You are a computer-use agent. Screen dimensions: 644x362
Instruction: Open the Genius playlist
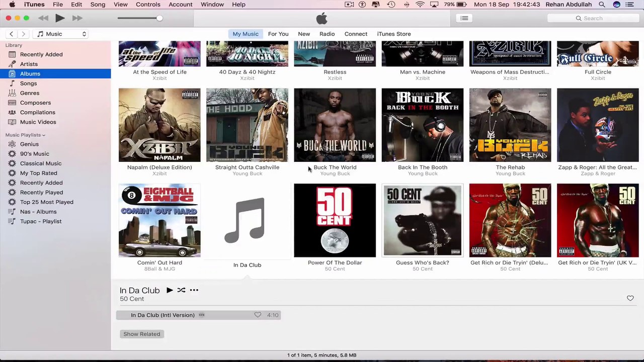(x=55, y=144)
